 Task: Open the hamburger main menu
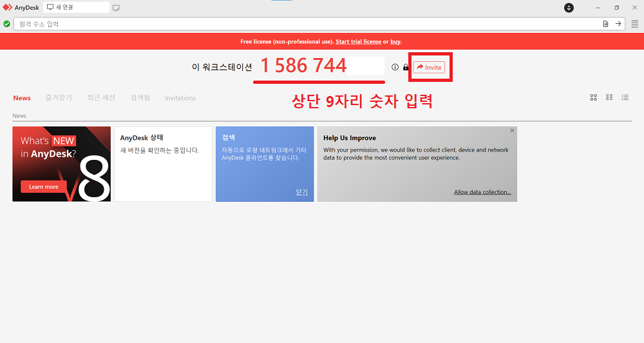click(x=634, y=24)
